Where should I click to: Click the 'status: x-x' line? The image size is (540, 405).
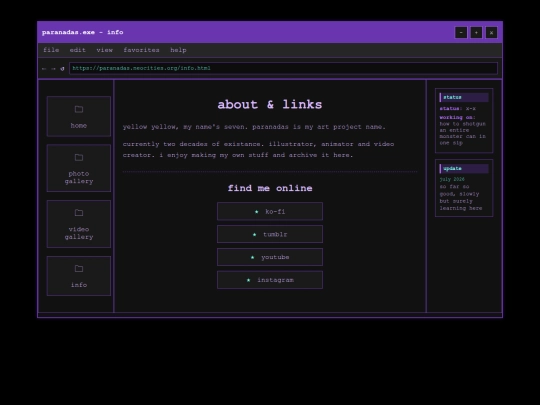[x=457, y=108]
